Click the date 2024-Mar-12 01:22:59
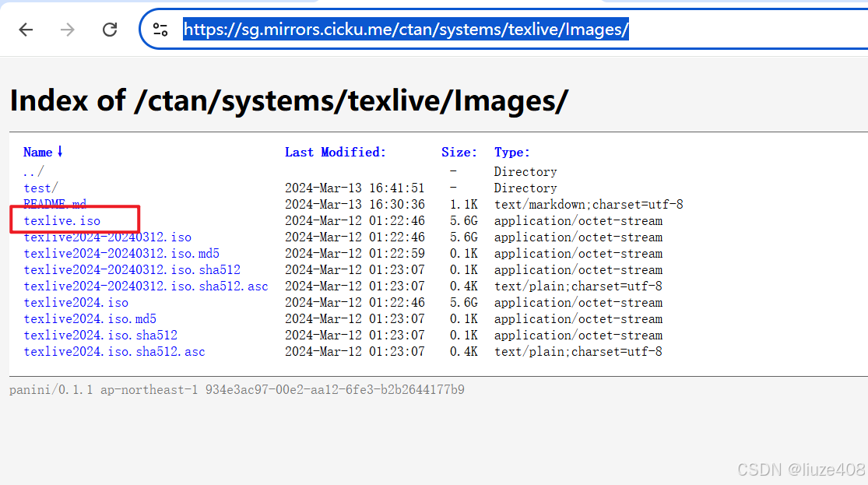Image resolution: width=868 pixels, height=485 pixels. pos(355,254)
